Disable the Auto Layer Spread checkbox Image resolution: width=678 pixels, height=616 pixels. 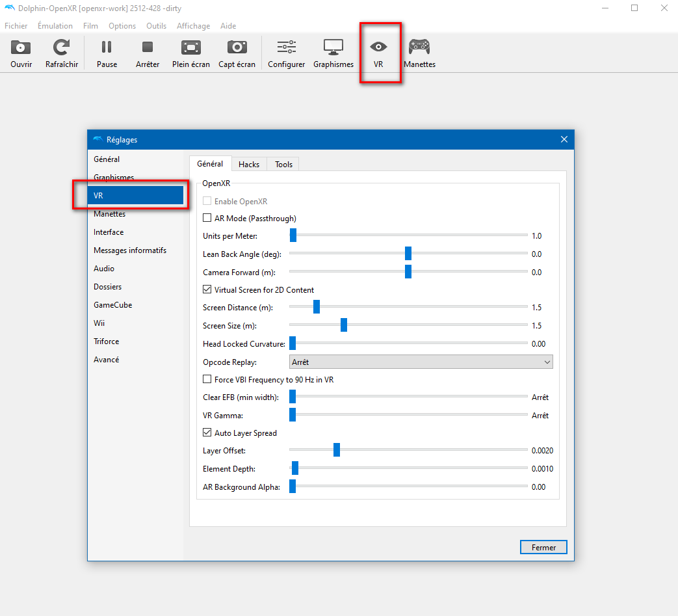coord(207,433)
